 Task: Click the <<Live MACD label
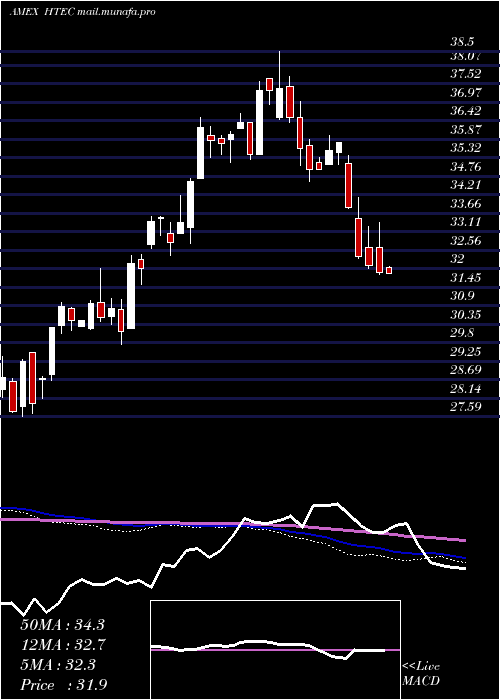point(421,674)
